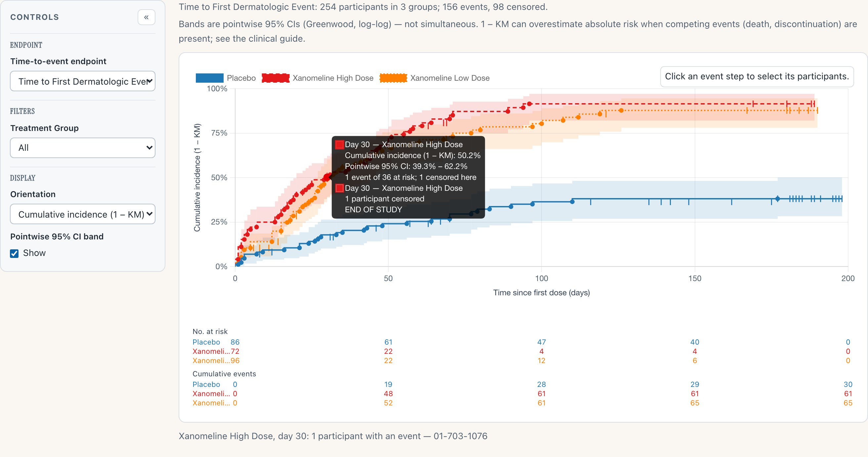Viewport: 868px width, 457px height.
Task: Toggle Xanomeline Low Dose legend swatch
Action: pos(393,78)
